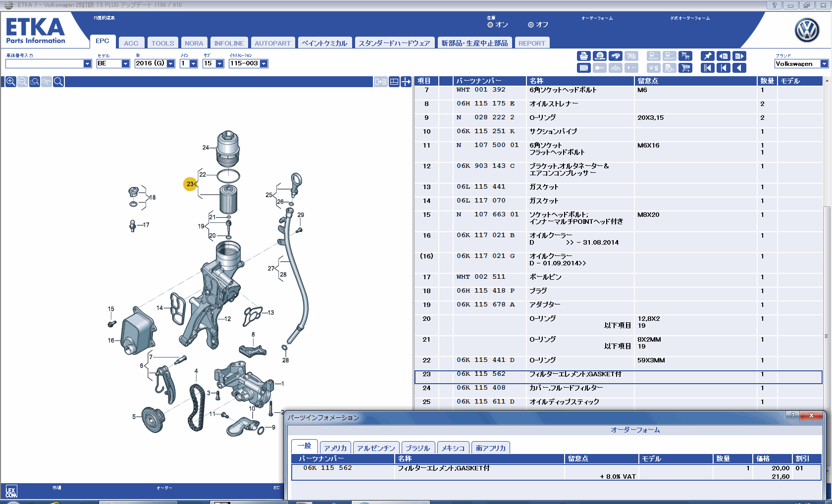Switch to the NORA tab

(194, 43)
